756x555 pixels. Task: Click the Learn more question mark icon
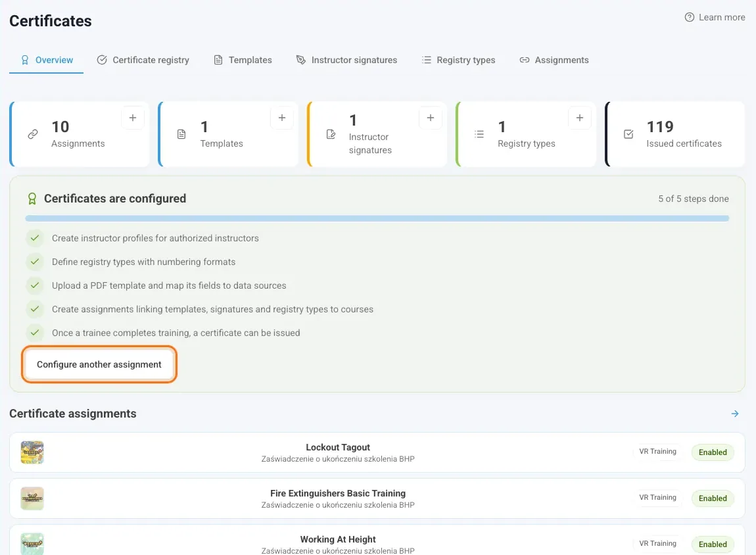click(x=690, y=17)
